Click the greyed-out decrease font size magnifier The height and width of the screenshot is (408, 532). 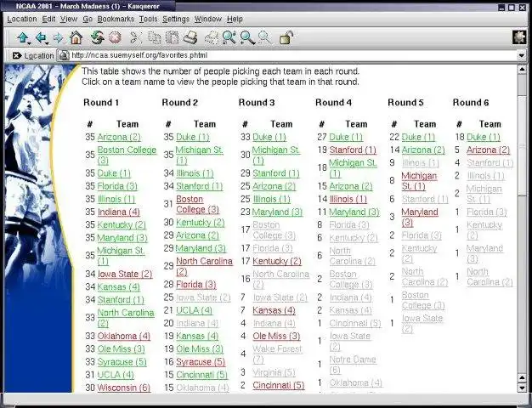click(264, 37)
